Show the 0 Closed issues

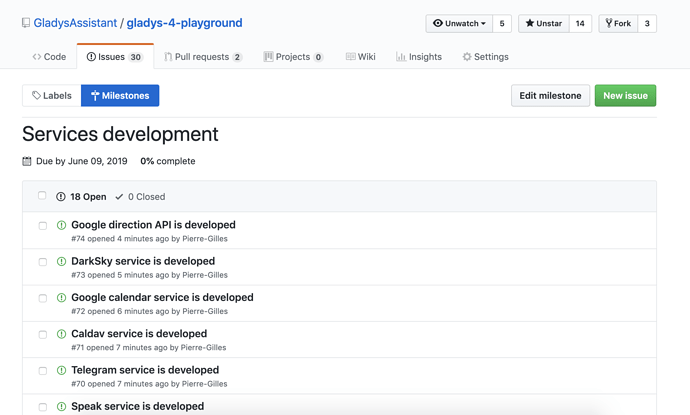[x=140, y=197]
